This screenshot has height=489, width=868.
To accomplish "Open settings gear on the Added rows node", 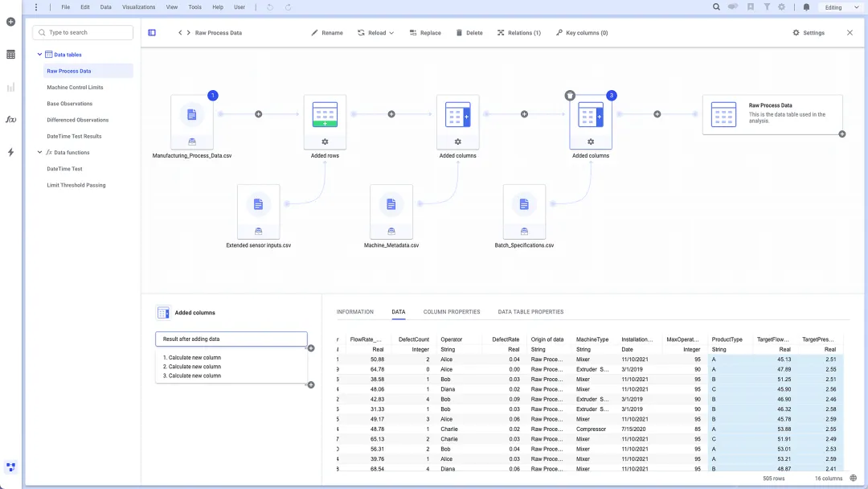I will [325, 142].
